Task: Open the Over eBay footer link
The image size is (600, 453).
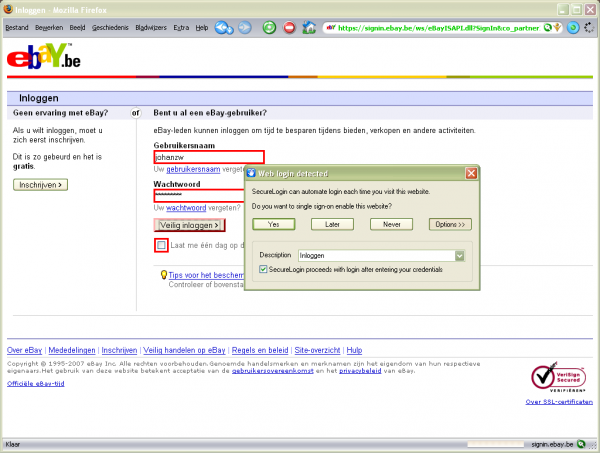Action: point(24,350)
